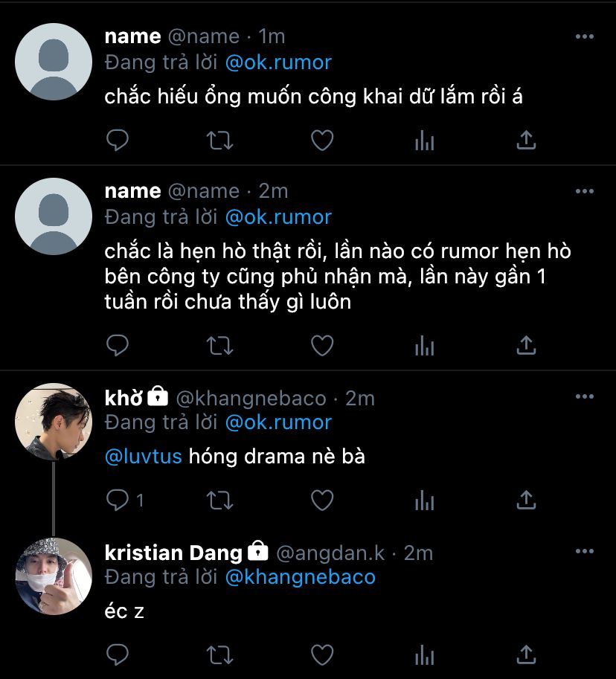
Task: View khờ's profile picture
Action: click(x=53, y=422)
